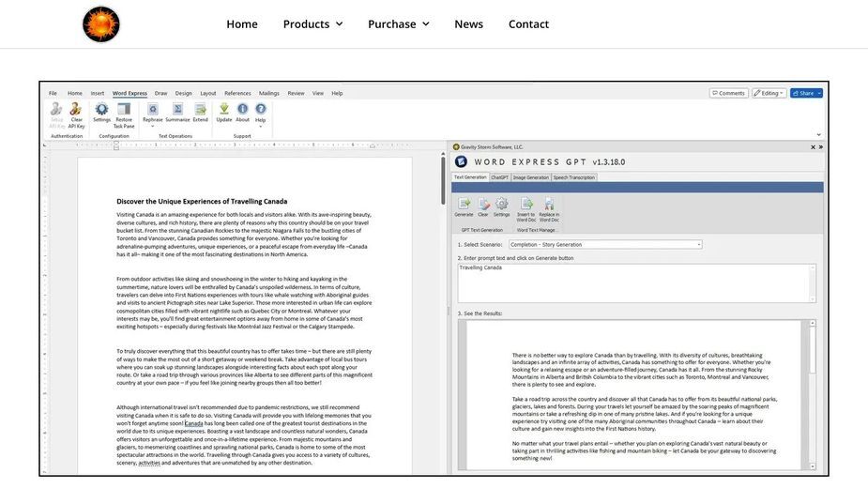Open the Word File tab
This screenshot has height=488, width=868.
point(53,93)
